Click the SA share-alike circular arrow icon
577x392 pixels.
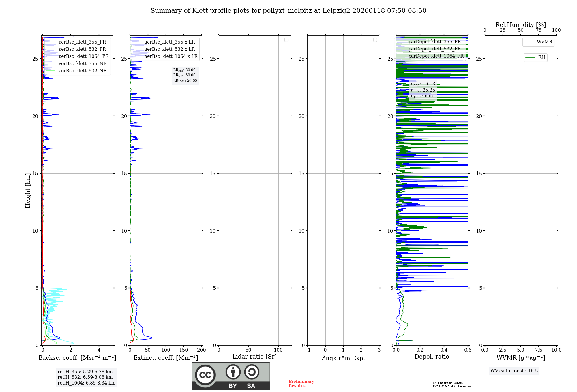pos(252,372)
